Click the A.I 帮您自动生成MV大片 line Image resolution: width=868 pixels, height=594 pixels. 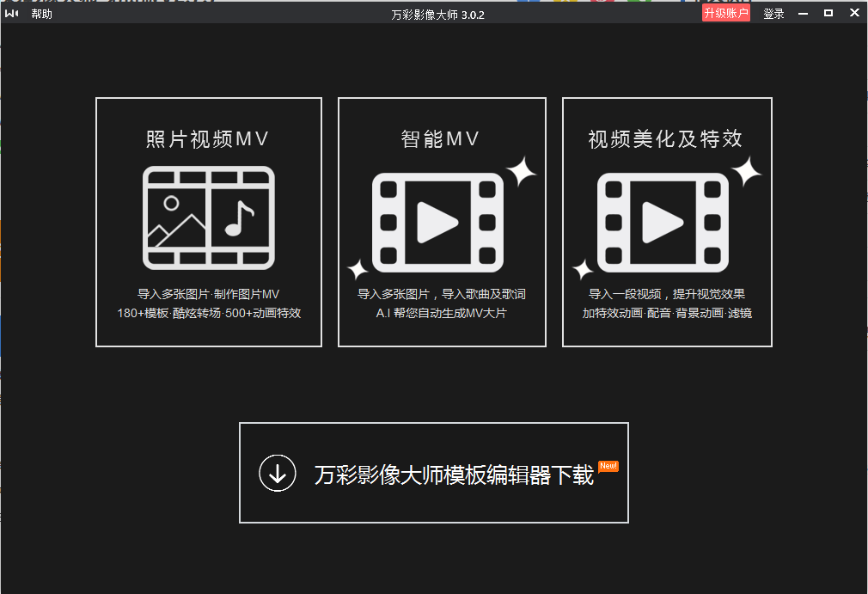click(x=441, y=313)
